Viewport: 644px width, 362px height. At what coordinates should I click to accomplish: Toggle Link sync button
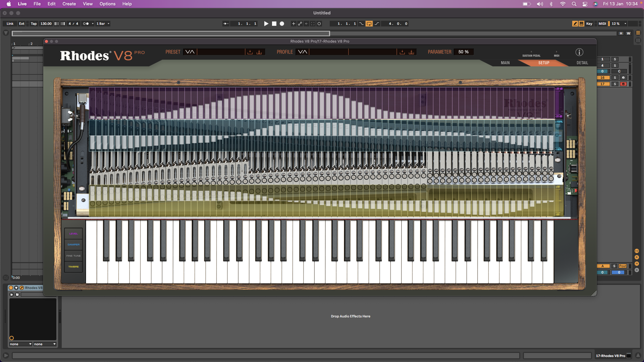(x=10, y=24)
